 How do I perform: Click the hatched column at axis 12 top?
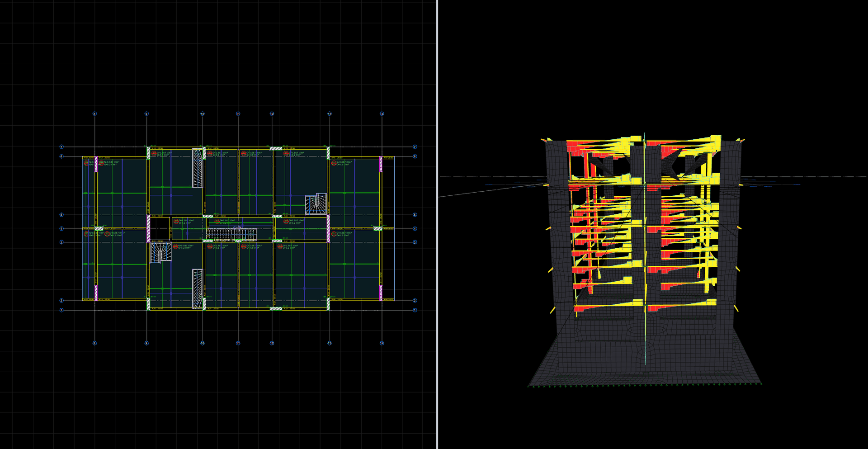pyautogui.click(x=276, y=148)
